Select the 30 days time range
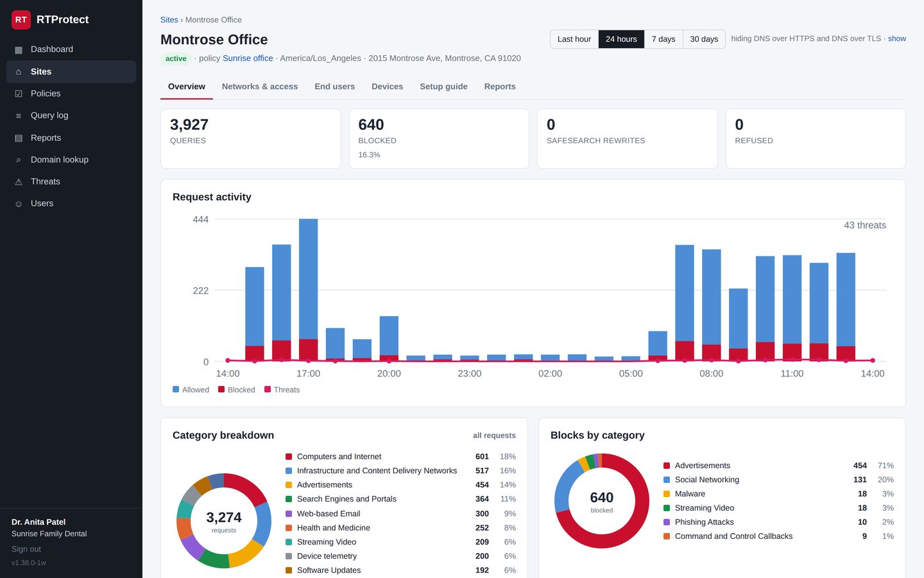 click(704, 39)
